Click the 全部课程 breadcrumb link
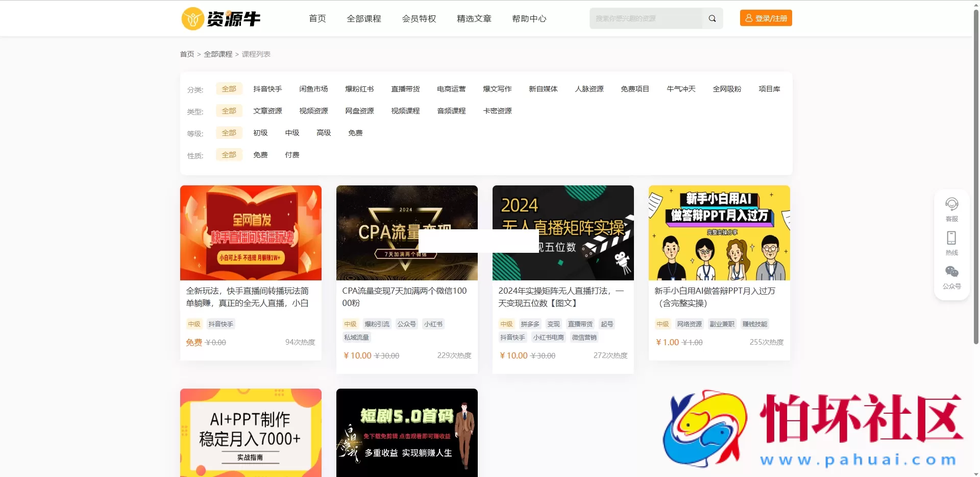The image size is (980, 477). 218,54
